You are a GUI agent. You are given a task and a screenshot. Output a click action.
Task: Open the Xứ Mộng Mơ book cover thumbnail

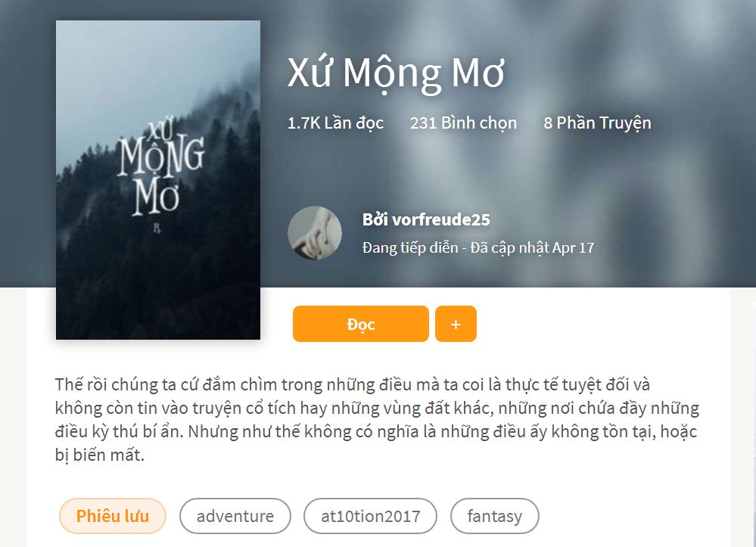pos(158,180)
